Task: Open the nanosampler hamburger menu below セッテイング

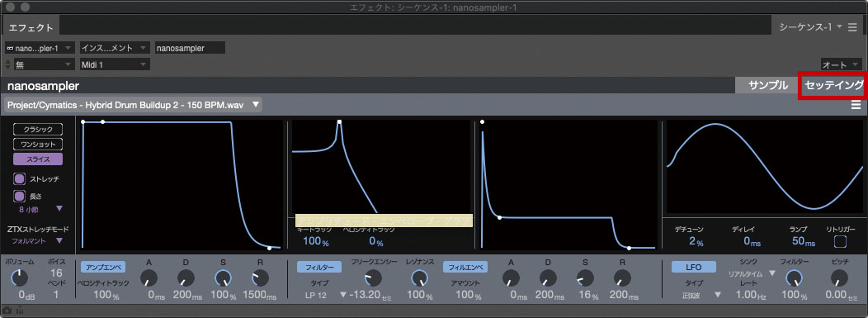Action: pyautogui.click(x=856, y=105)
